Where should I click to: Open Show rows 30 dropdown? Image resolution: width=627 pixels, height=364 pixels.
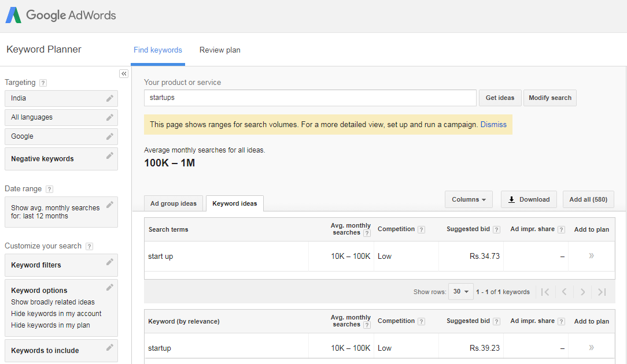460,292
